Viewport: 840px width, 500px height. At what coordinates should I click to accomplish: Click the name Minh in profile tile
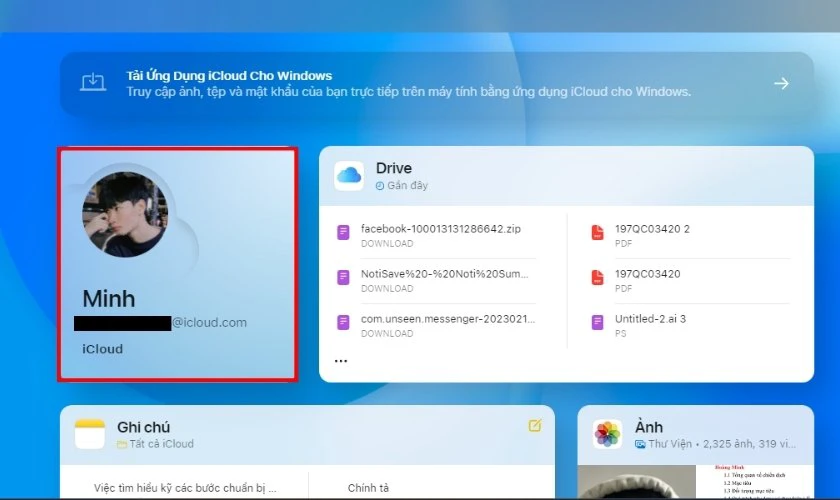click(109, 298)
